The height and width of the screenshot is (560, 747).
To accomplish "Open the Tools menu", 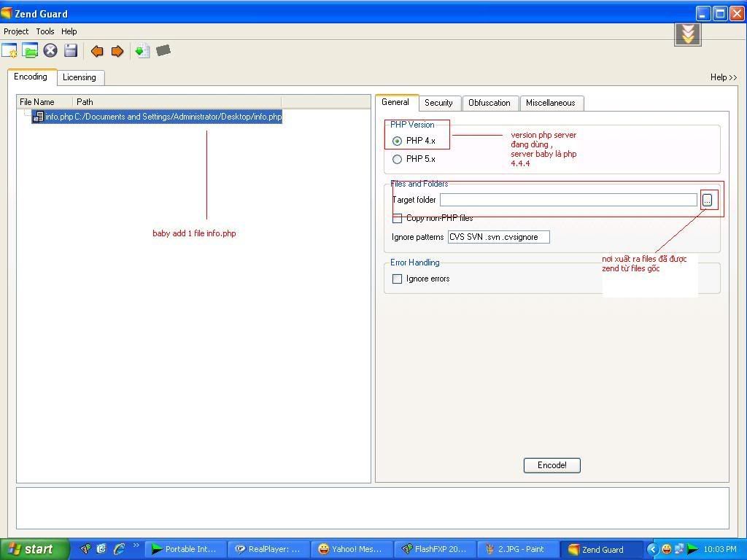I will tap(44, 31).
